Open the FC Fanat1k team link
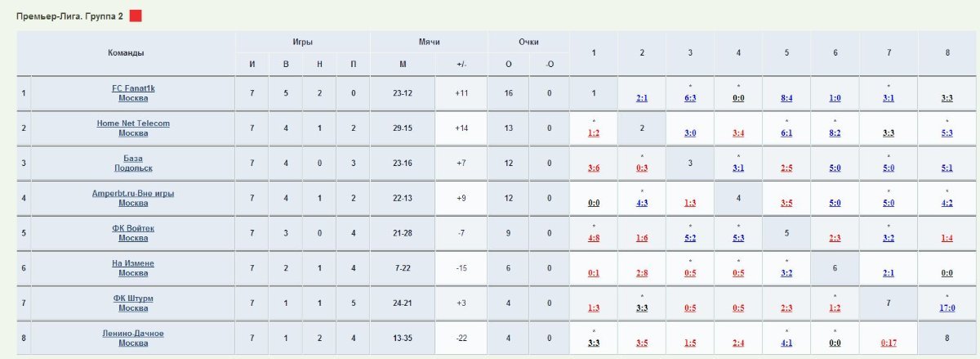This screenshot has height=359, width=980. [133, 93]
